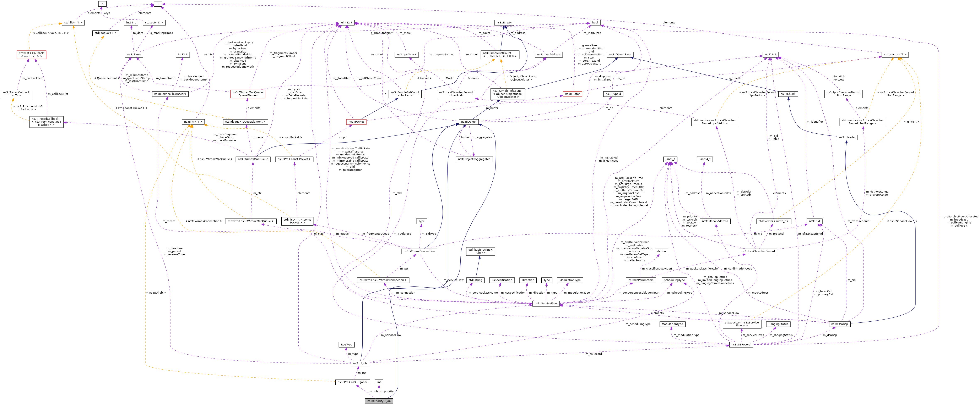Open the CsSpecification node
The width and height of the screenshot is (980, 405).
click(x=502, y=280)
